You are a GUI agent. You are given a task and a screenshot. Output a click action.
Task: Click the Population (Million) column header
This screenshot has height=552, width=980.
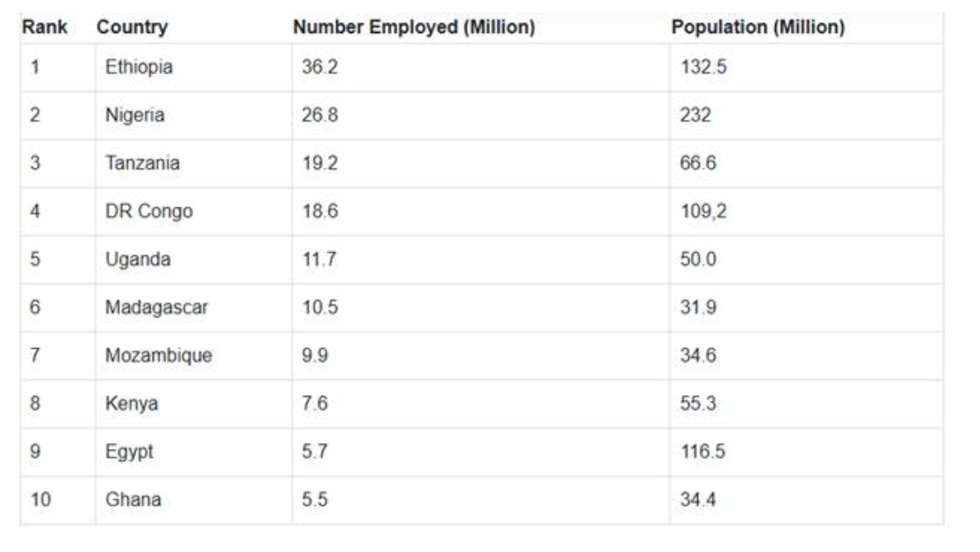point(758,27)
